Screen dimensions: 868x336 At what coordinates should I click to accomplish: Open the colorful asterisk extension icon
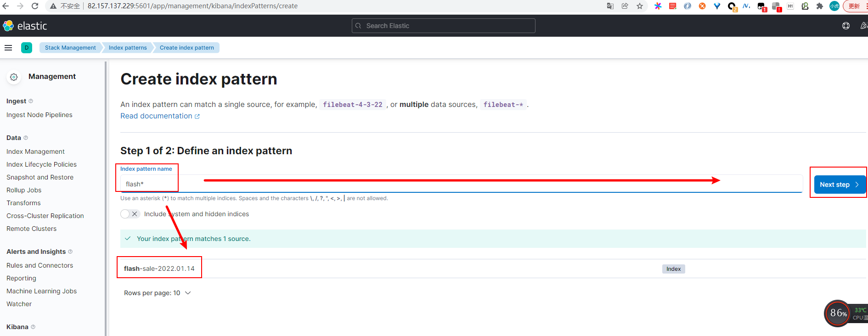658,6
